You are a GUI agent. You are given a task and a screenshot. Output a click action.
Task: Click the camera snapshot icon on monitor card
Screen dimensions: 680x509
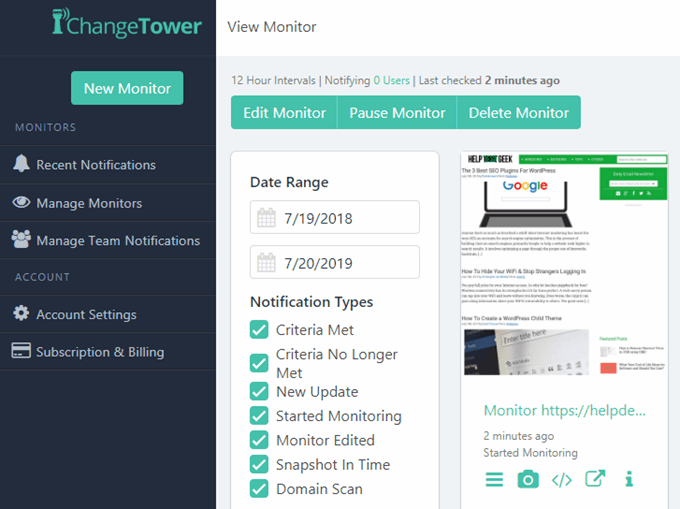528,479
